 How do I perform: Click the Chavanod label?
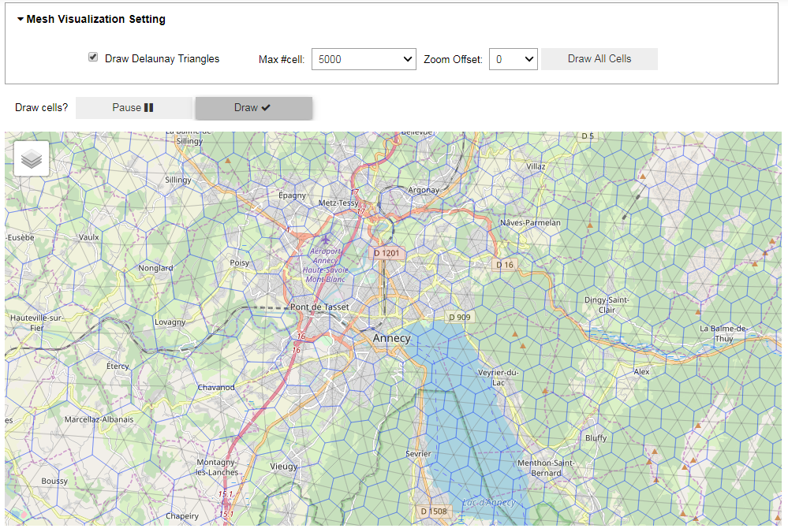[216, 387]
